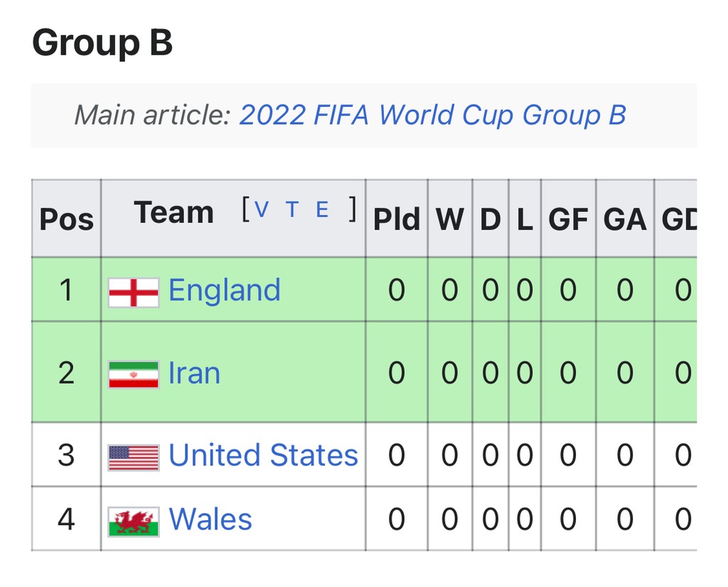The image size is (728, 587).
Task: Click the Pld column header
Action: coord(397,218)
